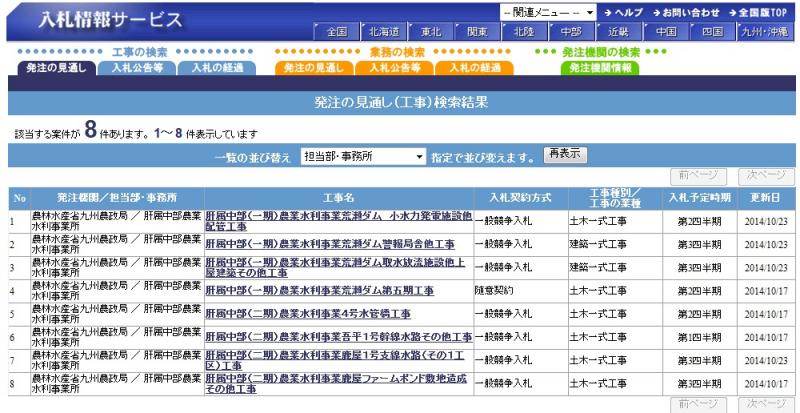
Task: Click the 入札予定時期 column header
Action: (x=699, y=198)
